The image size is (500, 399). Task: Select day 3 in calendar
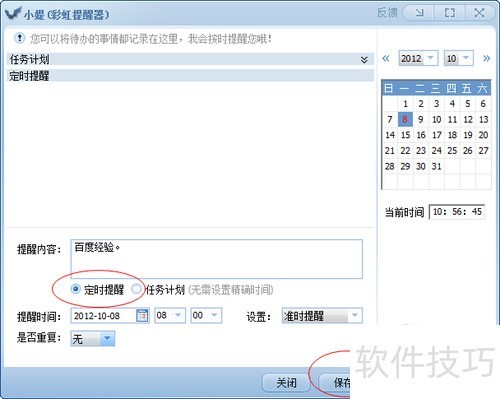pos(436,104)
